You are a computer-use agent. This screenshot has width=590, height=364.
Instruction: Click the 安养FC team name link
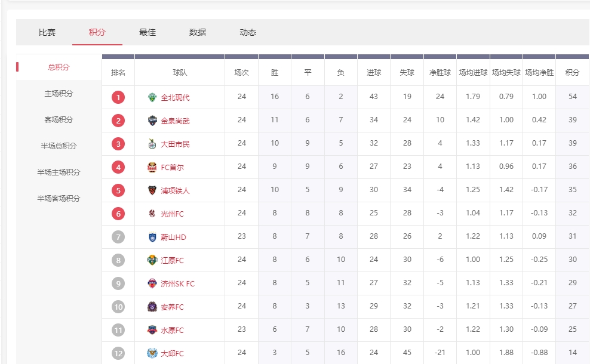tap(172, 307)
